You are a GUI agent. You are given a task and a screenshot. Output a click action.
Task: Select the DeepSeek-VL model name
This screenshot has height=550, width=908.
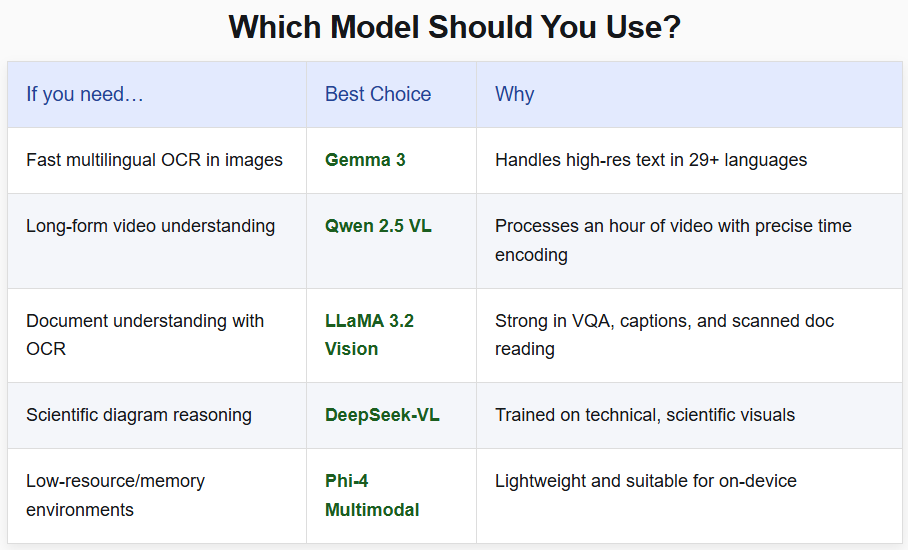(382, 415)
